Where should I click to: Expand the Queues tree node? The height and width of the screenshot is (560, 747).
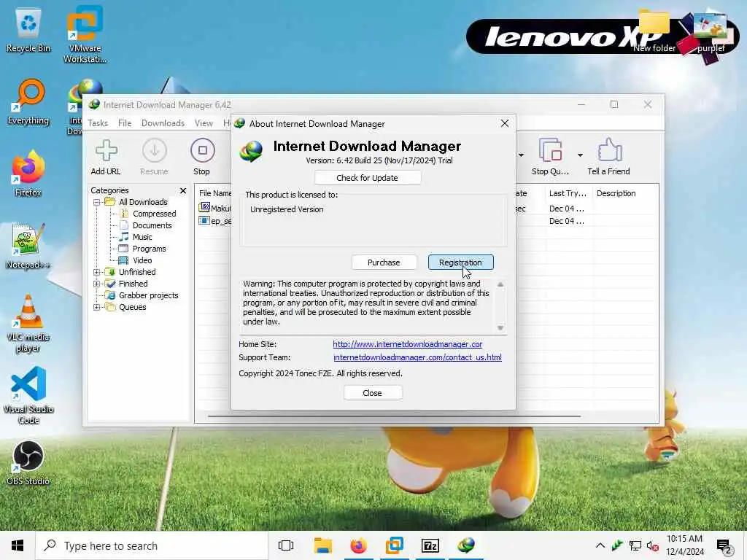coord(97,308)
